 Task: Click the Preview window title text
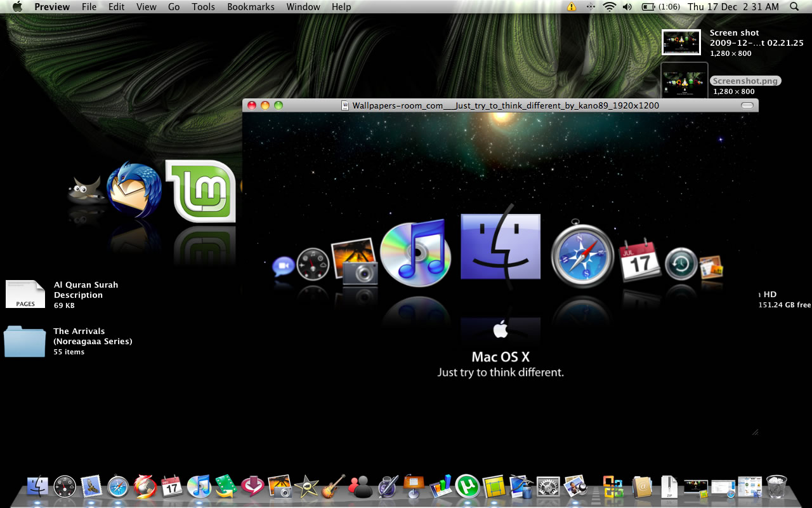(506, 105)
